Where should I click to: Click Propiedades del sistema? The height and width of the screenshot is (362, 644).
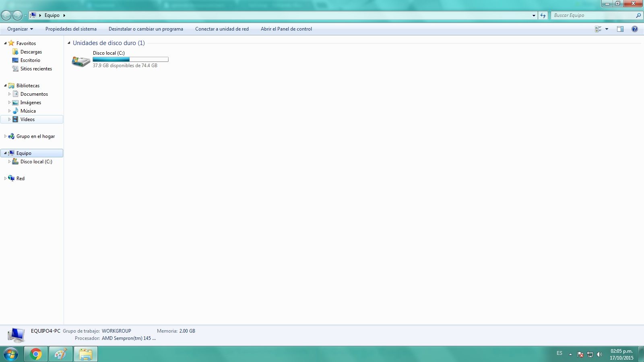point(71,29)
